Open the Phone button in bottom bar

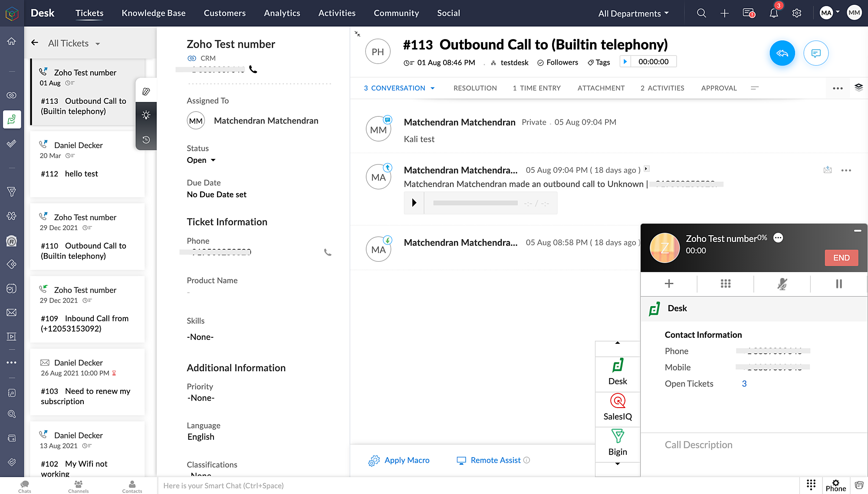coord(835,486)
